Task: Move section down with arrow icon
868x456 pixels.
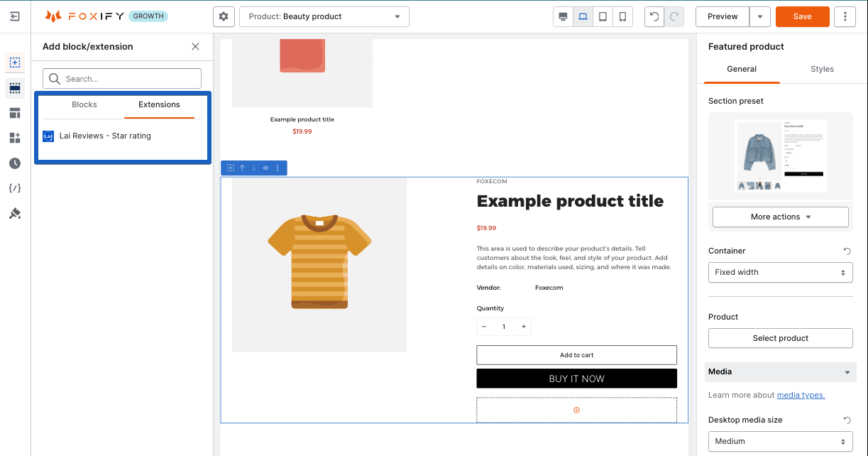Action: click(254, 168)
